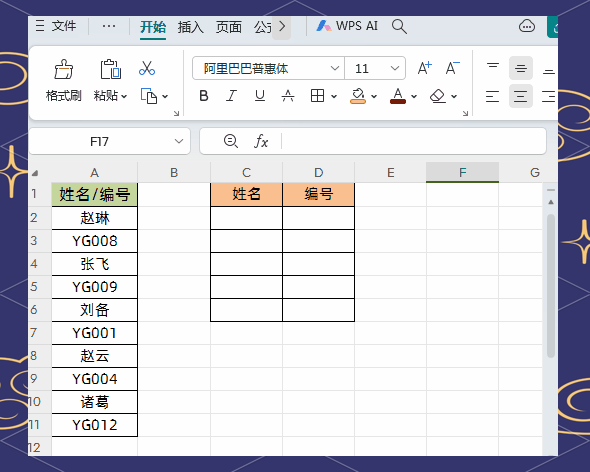The height and width of the screenshot is (472, 590).
Task: Toggle underline formatting
Action: 260,96
